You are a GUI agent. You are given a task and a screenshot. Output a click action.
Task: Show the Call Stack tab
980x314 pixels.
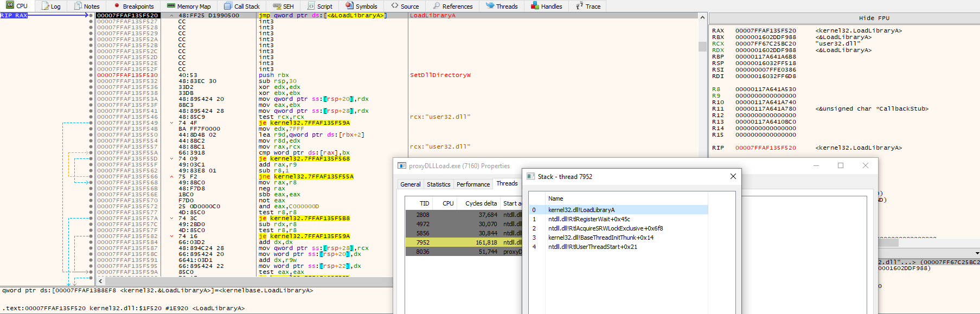tap(242, 6)
